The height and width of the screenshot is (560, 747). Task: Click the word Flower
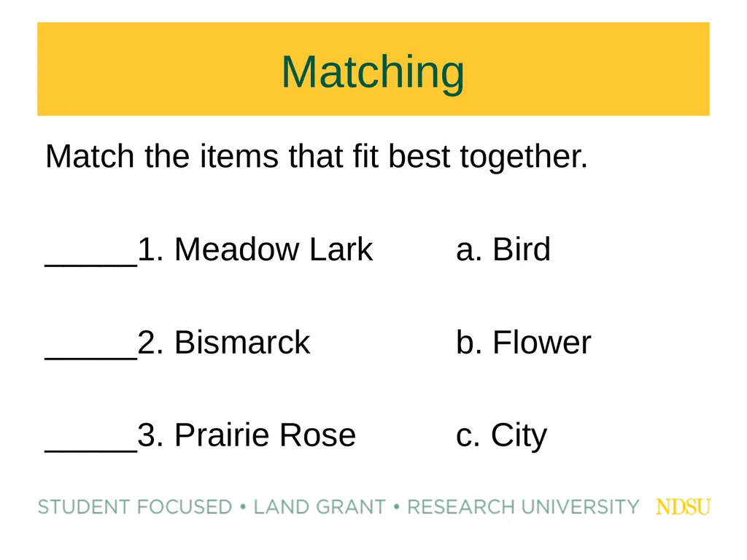click(542, 343)
